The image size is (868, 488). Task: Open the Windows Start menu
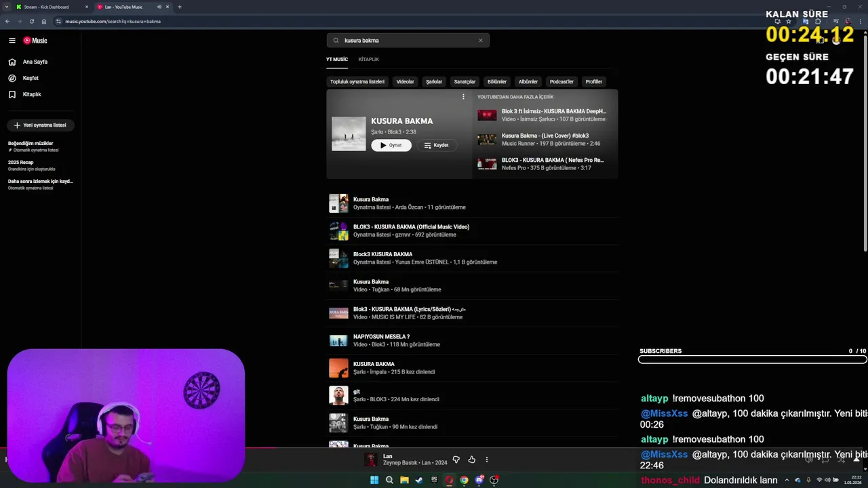(374, 480)
